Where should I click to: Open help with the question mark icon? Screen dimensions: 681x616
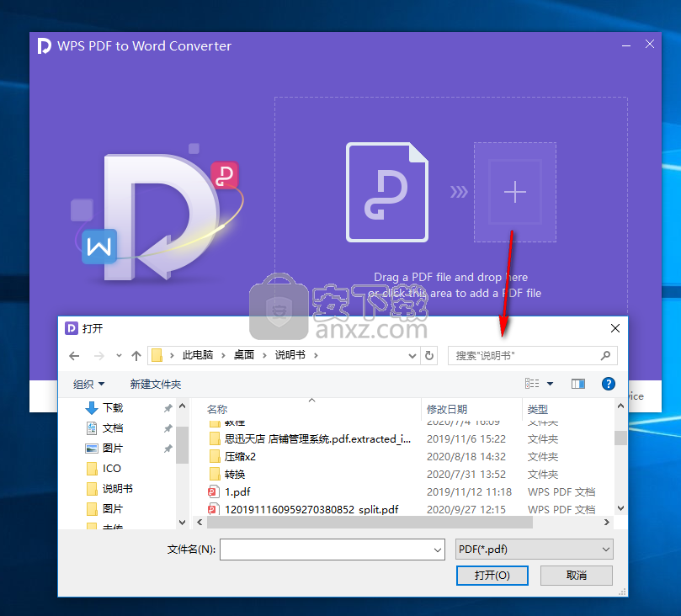pyautogui.click(x=608, y=384)
